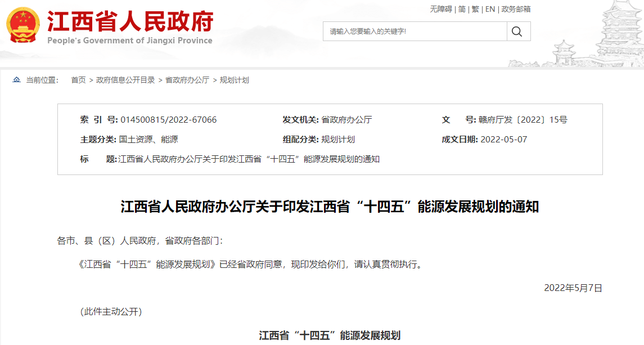The height and width of the screenshot is (345, 644).
Task: Navigate to 首页 in the breadcrumb
Action: (78, 80)
